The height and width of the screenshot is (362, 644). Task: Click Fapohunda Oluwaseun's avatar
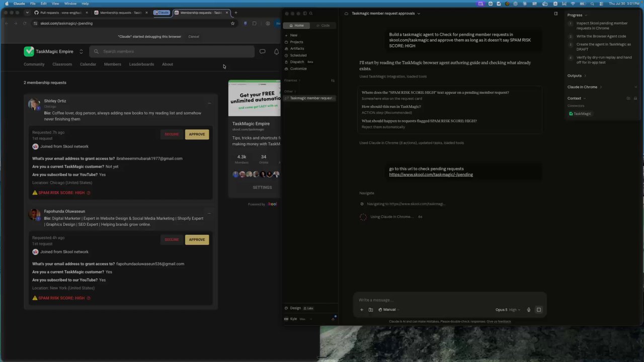coord(34,215)
